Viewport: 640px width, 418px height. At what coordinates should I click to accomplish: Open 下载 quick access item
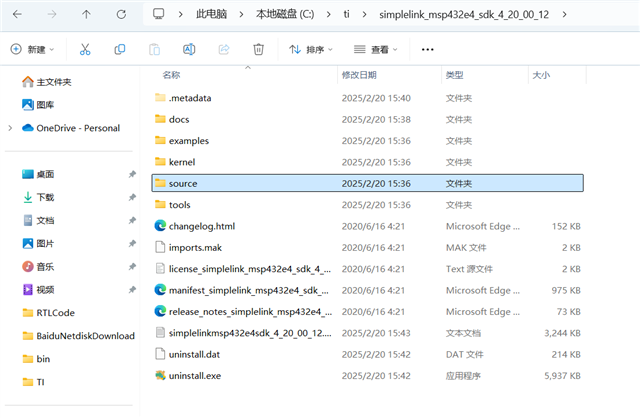tap(38, 198)
